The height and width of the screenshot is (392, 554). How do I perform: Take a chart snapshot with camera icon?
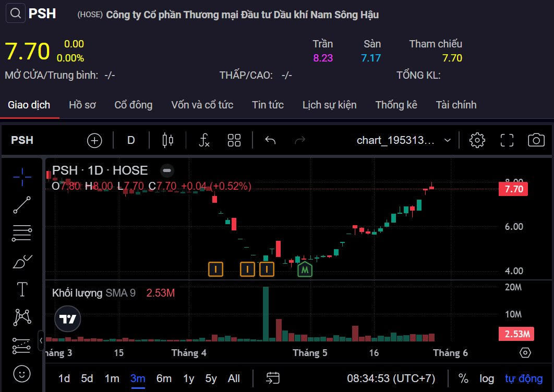(536, 140)
